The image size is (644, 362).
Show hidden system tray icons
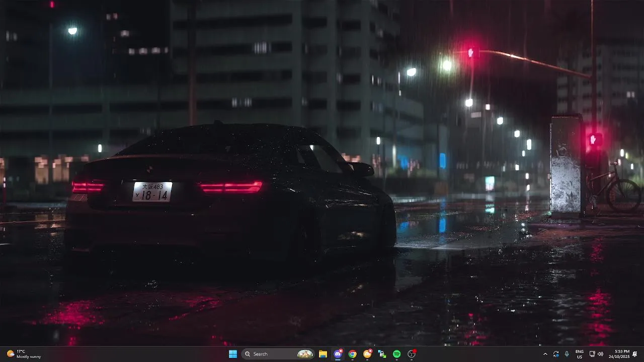point(545,354)
